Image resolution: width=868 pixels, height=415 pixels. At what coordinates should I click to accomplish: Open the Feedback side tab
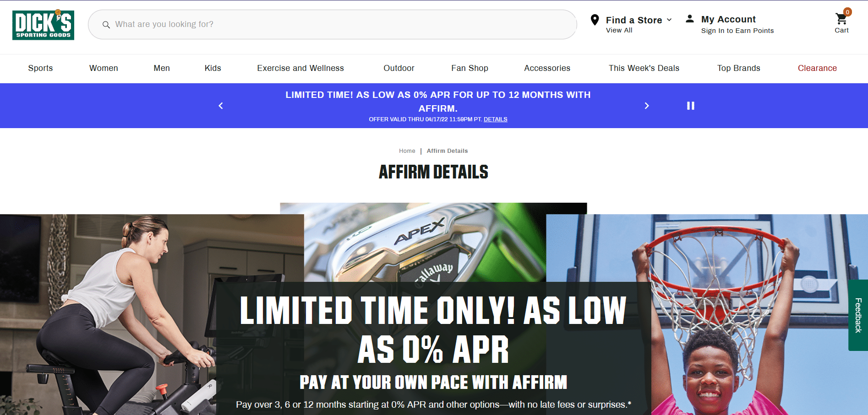858,315
